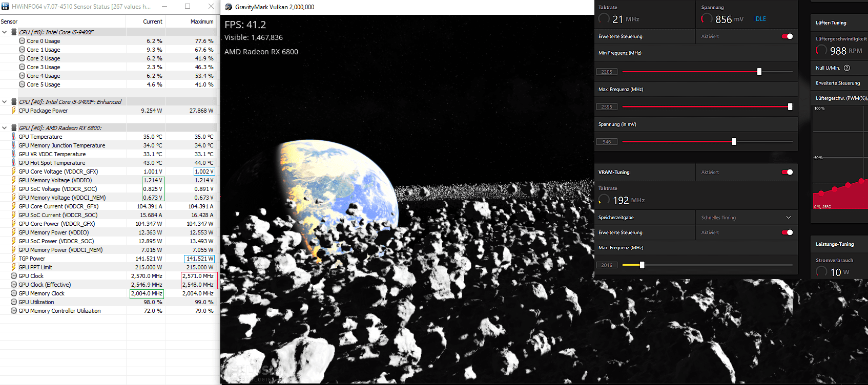Adjust the Spannung (in mV) slider handle
The image size is (868, 385).
pos(734,142)
